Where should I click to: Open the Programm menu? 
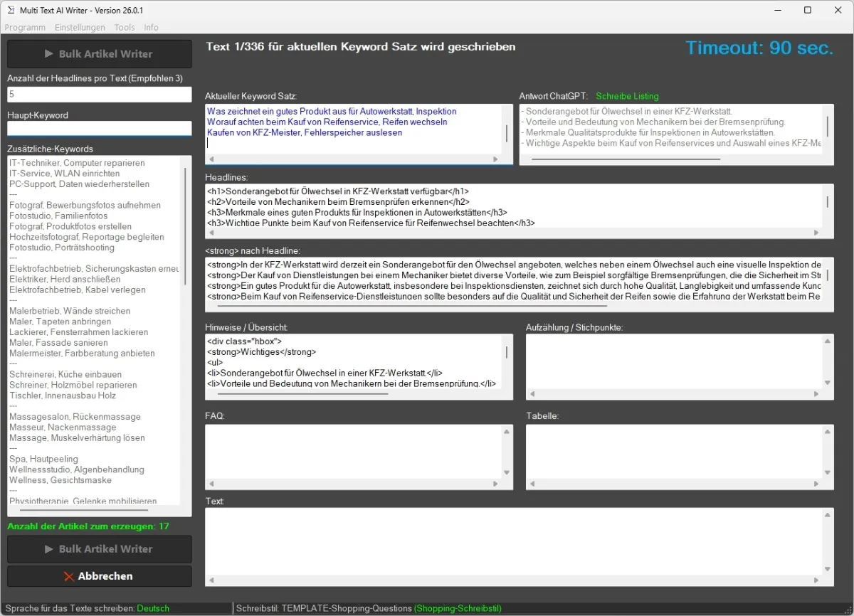tap(25, 27)
